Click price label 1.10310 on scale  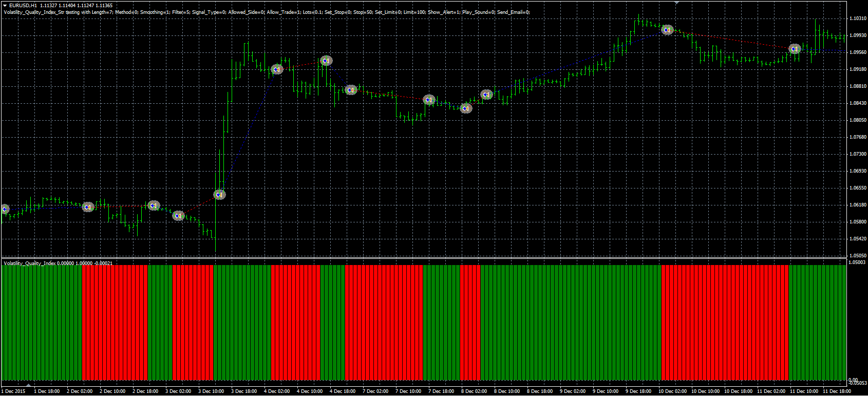858,18
